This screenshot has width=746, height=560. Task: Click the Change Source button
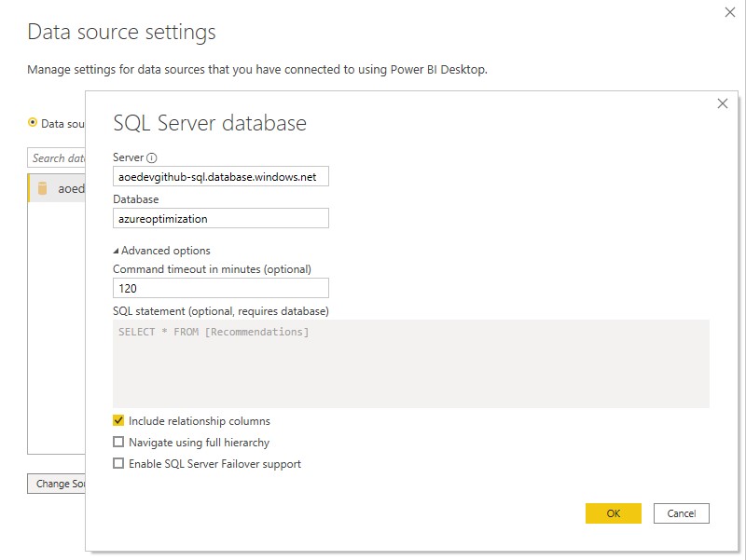click(x=56, y=484)
